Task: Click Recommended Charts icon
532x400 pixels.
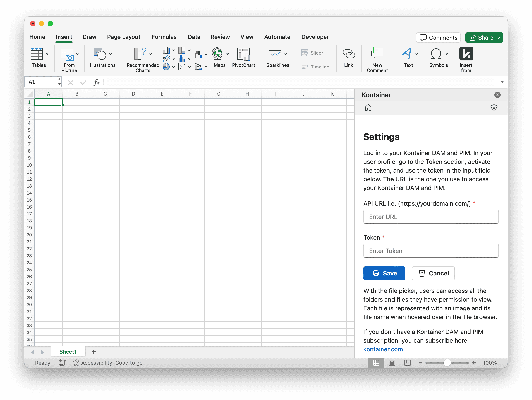Action: 140,54
